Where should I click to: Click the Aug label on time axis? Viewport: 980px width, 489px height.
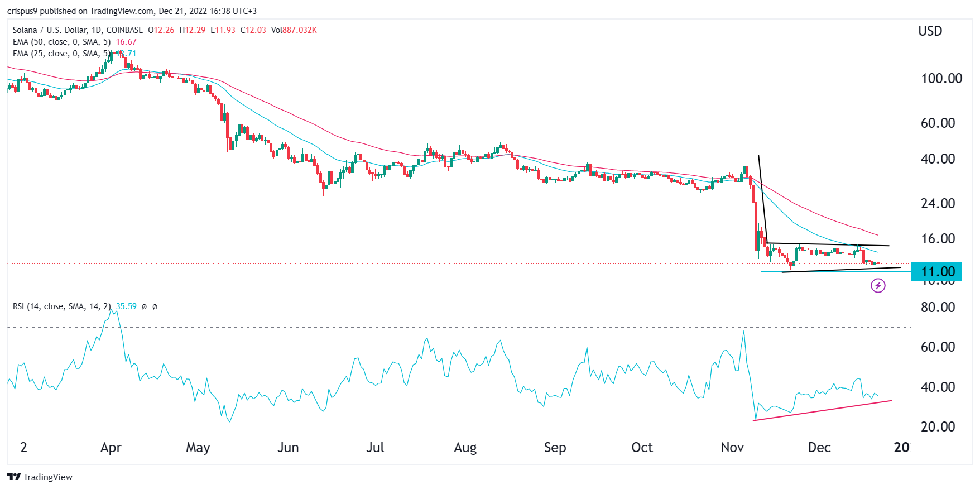(465, 448)
